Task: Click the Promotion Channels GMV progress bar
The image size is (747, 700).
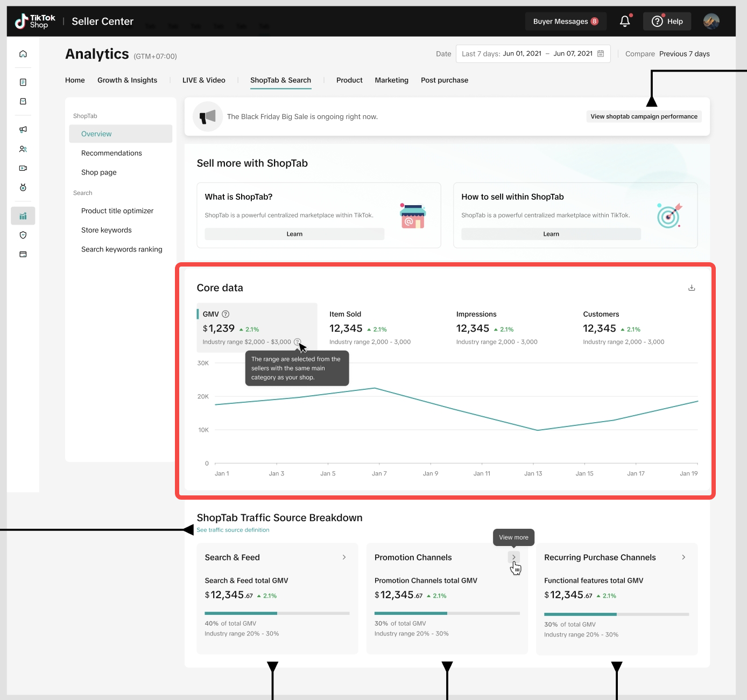Action: [x=447, y=613]
